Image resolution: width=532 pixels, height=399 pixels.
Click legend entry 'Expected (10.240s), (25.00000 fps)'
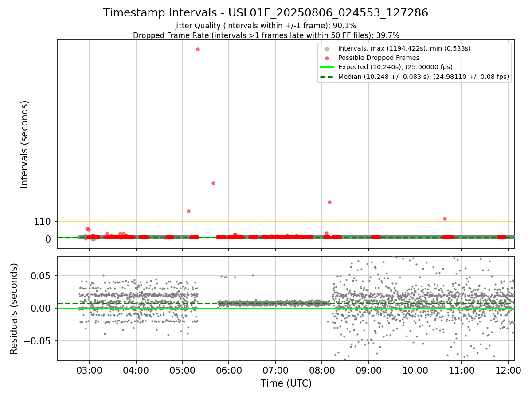point(395,67)
